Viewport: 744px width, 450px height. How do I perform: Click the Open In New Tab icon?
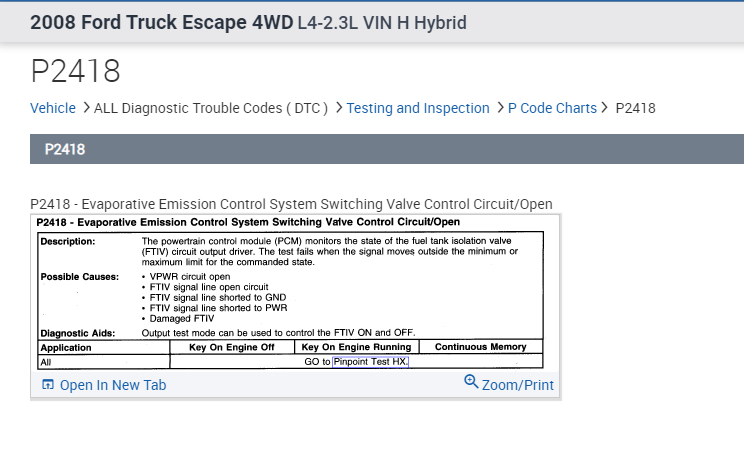[48, 385]
